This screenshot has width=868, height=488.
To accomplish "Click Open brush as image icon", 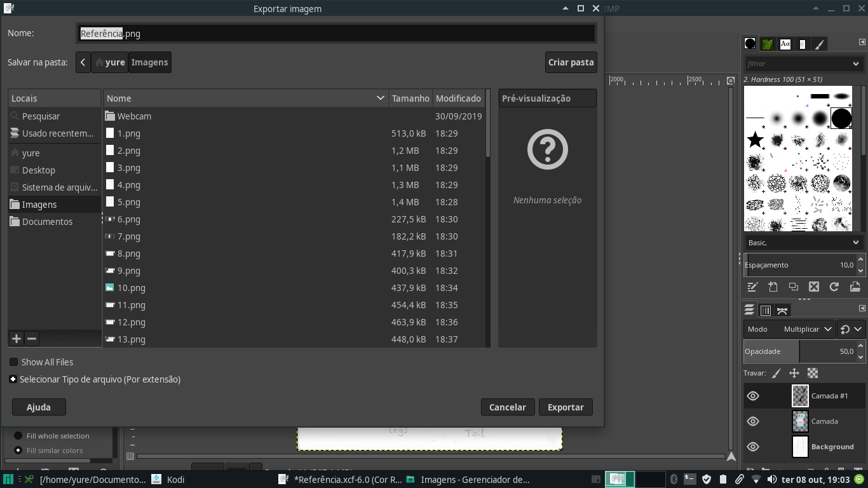I will (x=855, y=287).
